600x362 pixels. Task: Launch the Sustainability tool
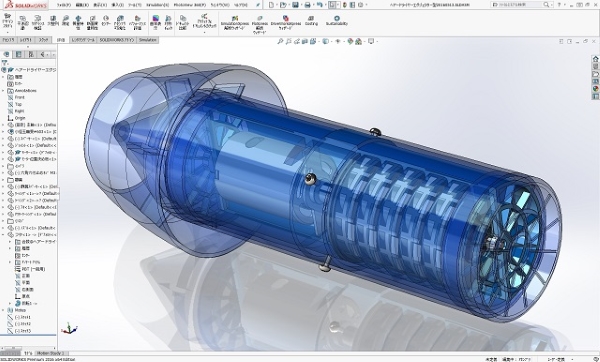point(337,21)
